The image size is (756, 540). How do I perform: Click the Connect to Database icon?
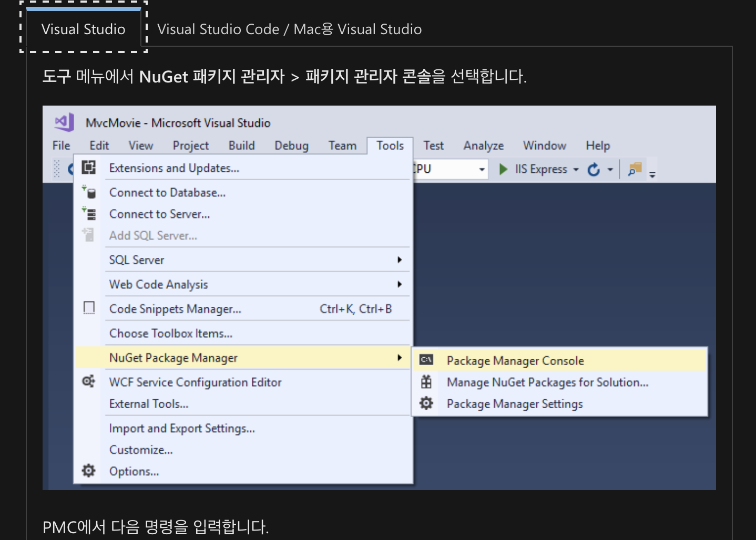point(89,192)
